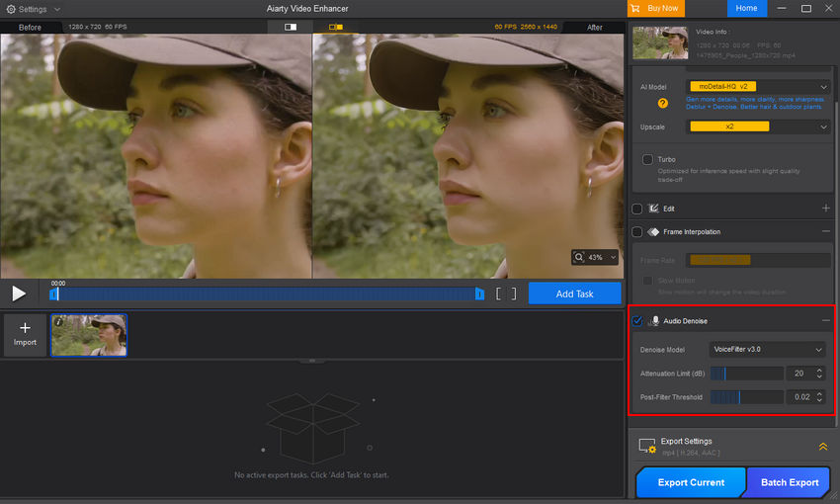Enable the Turbo checkbox

[x=647, y=160]
